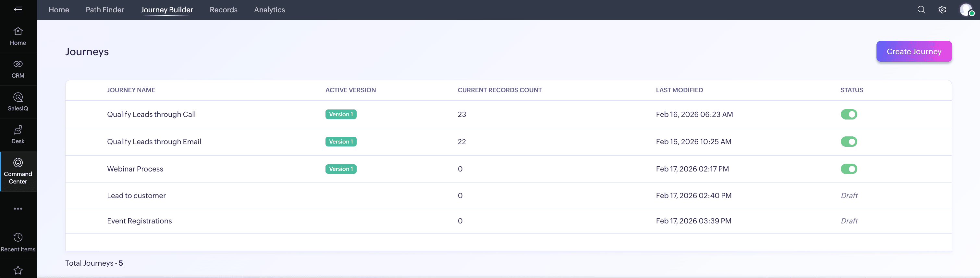Expand more apps via the three-dots icon
980x278 pixels.
click(18, 209)
